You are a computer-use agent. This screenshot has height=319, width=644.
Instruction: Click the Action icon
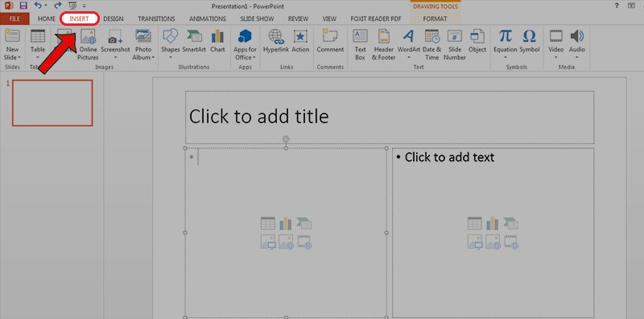point(300,36)
